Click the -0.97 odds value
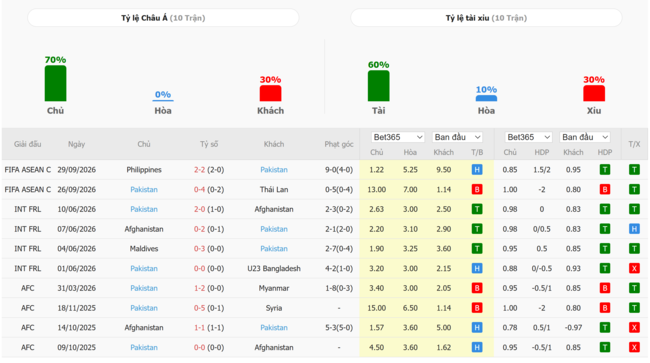Screen dimensions: 650x363 [573, 327]
